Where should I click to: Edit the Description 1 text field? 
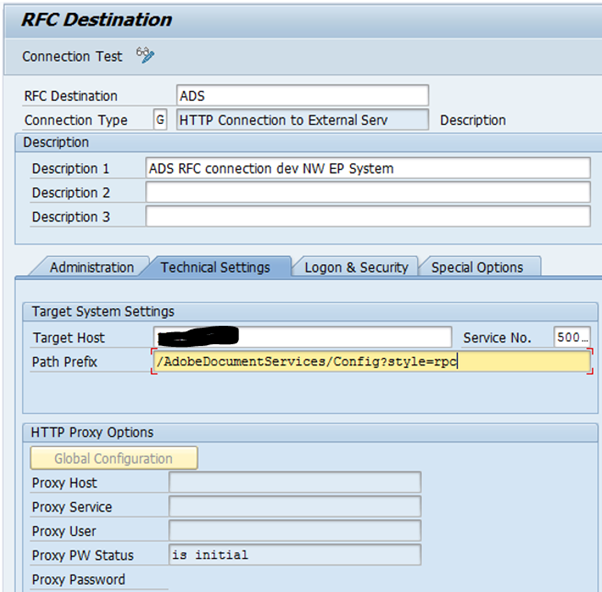pyautogui.click(x=368, y=168)
